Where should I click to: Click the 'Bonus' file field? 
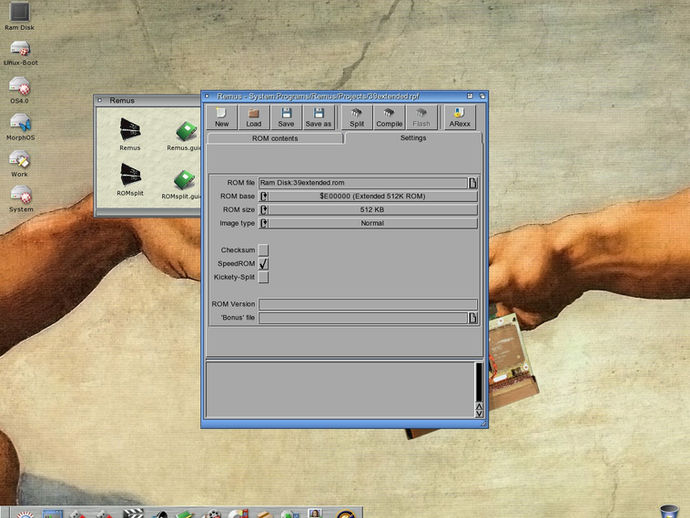363,318
